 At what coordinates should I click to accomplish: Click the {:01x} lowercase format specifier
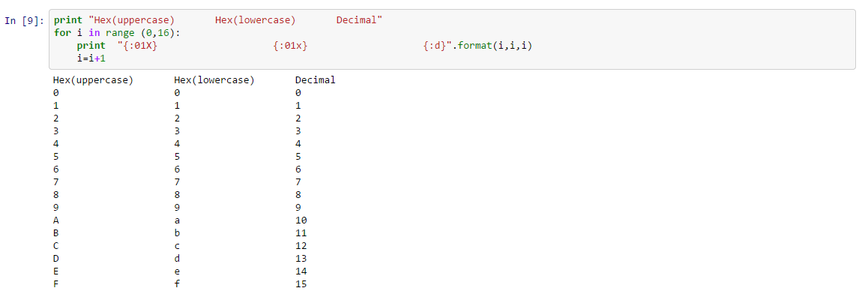tap(292, 46)
